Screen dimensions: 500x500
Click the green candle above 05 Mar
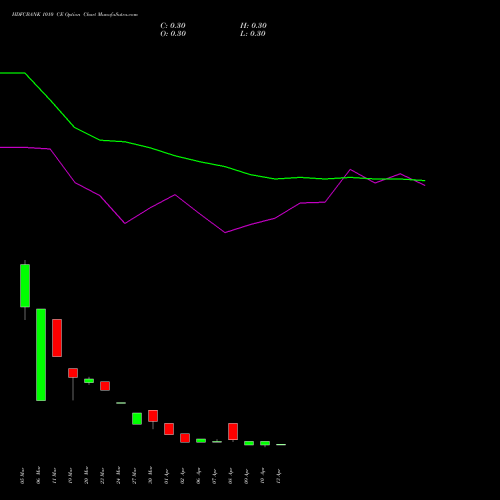click(x=25, y=286)
